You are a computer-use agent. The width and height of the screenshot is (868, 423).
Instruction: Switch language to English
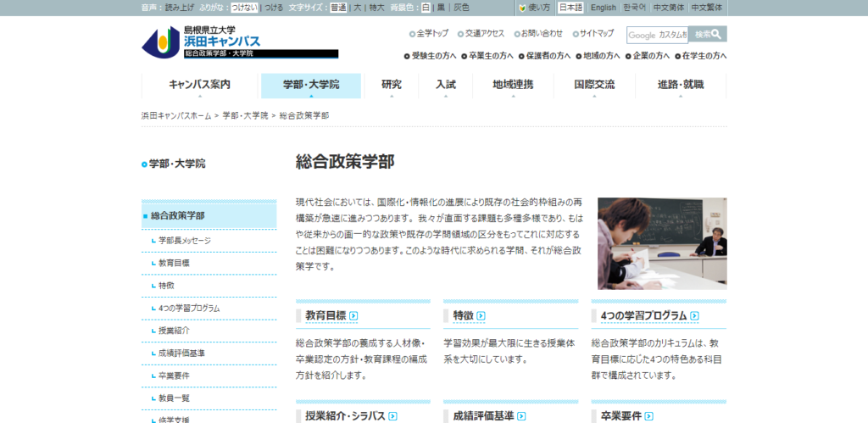pyautogui.click(x=603, y=8)
